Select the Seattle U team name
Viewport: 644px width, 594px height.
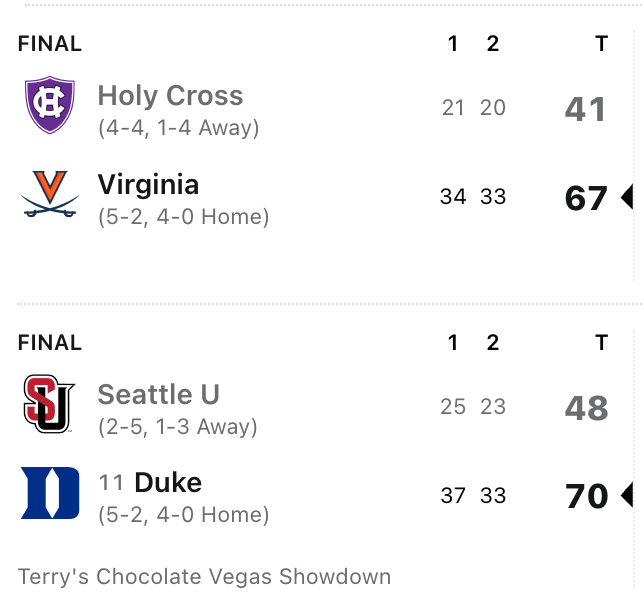[158, 395]
